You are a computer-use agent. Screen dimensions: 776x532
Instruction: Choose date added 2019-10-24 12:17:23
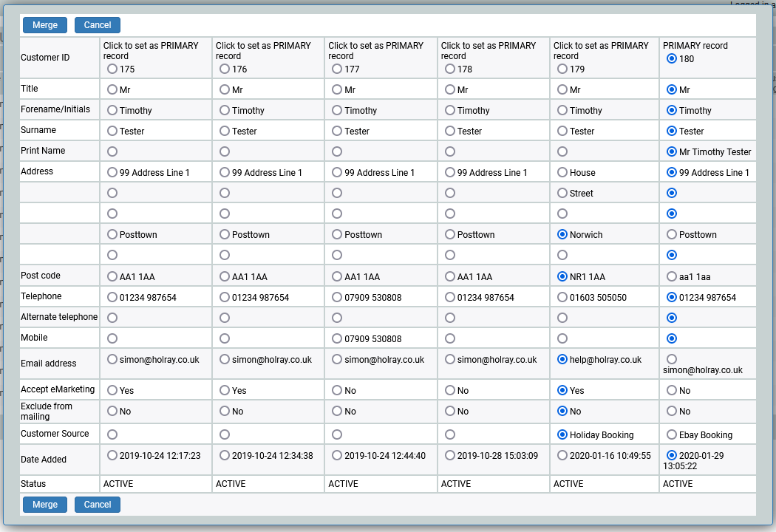[112, 455]
